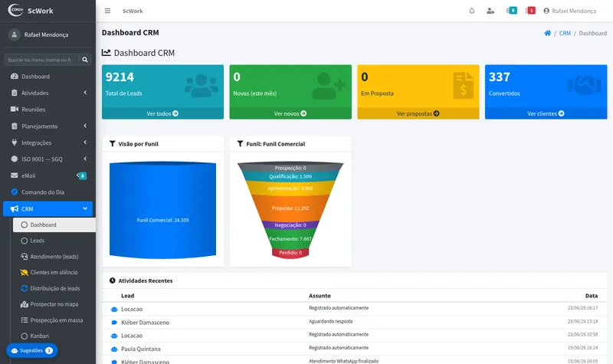
Task: Toggle the hamburger sidebar menu
Action: [107, 11]
